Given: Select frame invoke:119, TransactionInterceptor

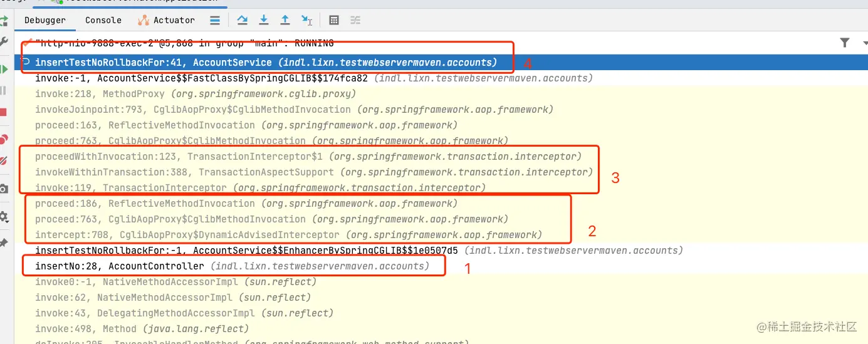Looking at the screenshot, I should click(441, 188).
